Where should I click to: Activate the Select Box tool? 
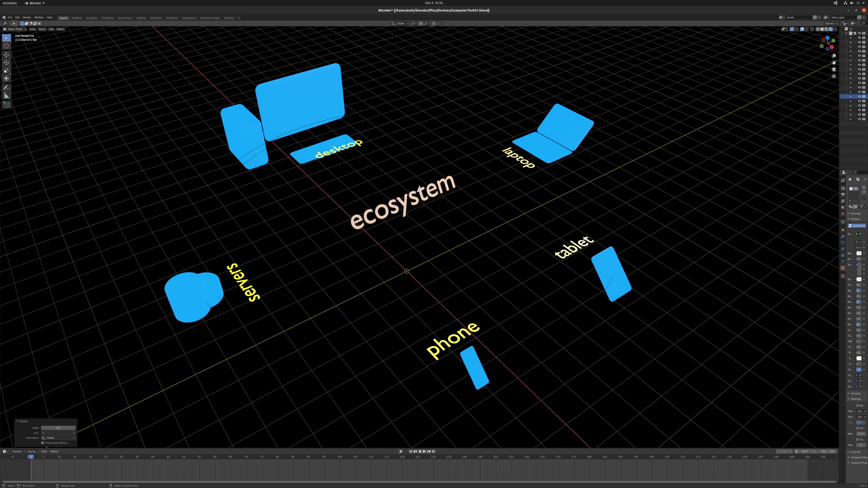6,38
